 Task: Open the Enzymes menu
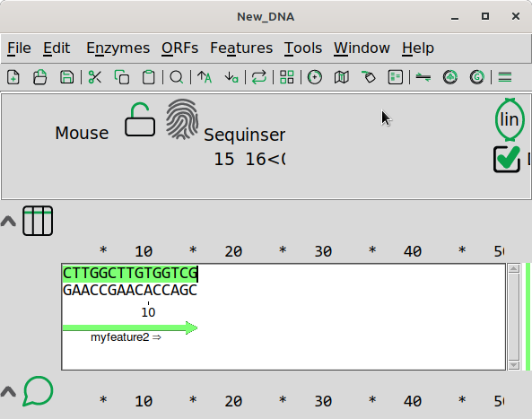(x=118, y=48)
